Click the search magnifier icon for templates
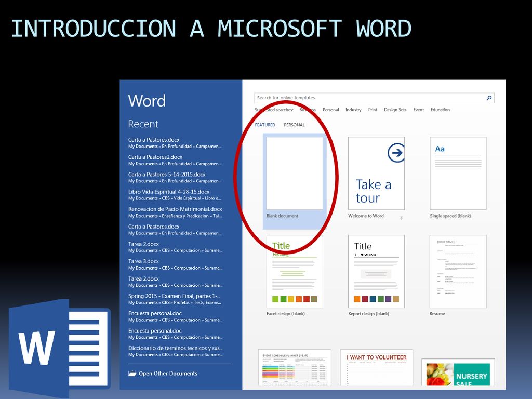Image resolution: width=532 pixels, height=399 pixels. click(489, 98)
